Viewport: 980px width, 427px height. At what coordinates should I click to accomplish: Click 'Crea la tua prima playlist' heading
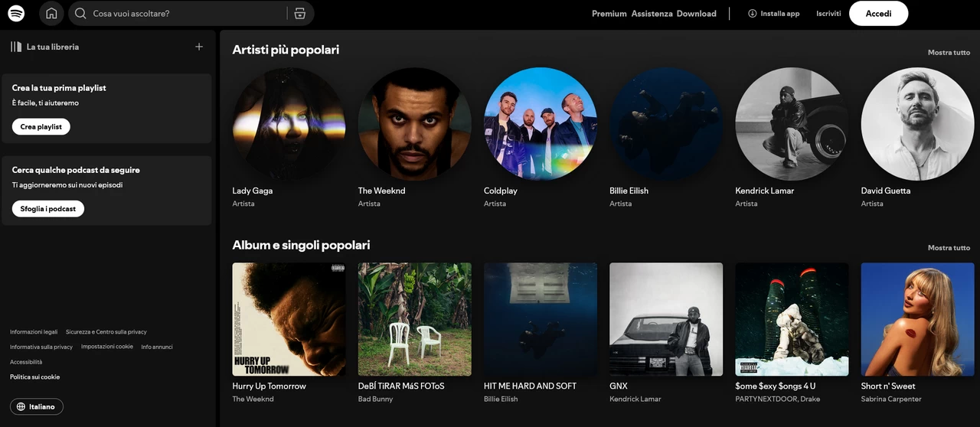pyautogui.click(x=59, y=88)
